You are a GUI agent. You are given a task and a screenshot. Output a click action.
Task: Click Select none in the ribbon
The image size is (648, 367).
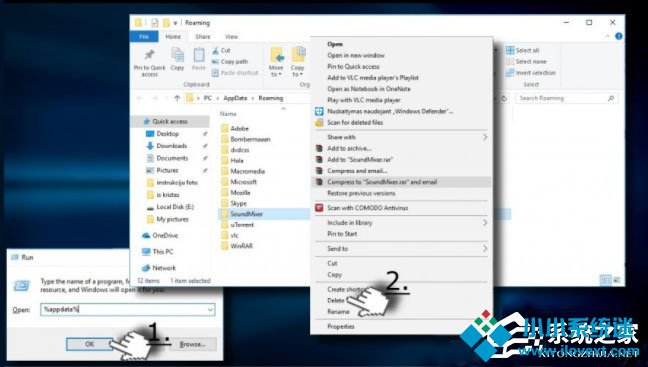[x=526, y=62]
